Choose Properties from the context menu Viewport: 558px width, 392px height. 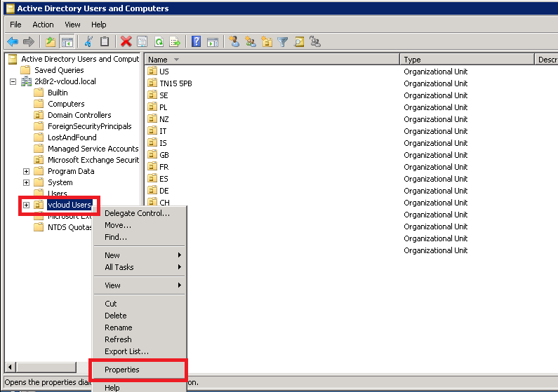tap(139, 370)
